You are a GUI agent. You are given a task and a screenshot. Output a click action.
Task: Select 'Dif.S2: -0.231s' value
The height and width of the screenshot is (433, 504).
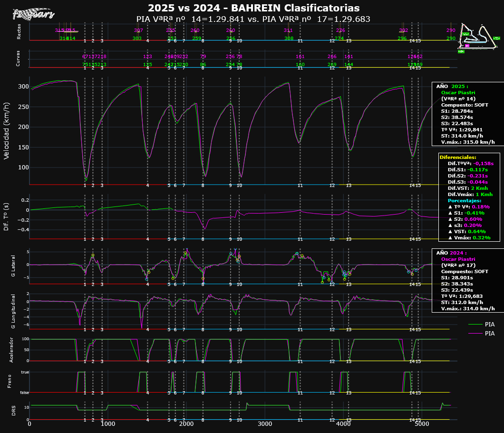468,176
